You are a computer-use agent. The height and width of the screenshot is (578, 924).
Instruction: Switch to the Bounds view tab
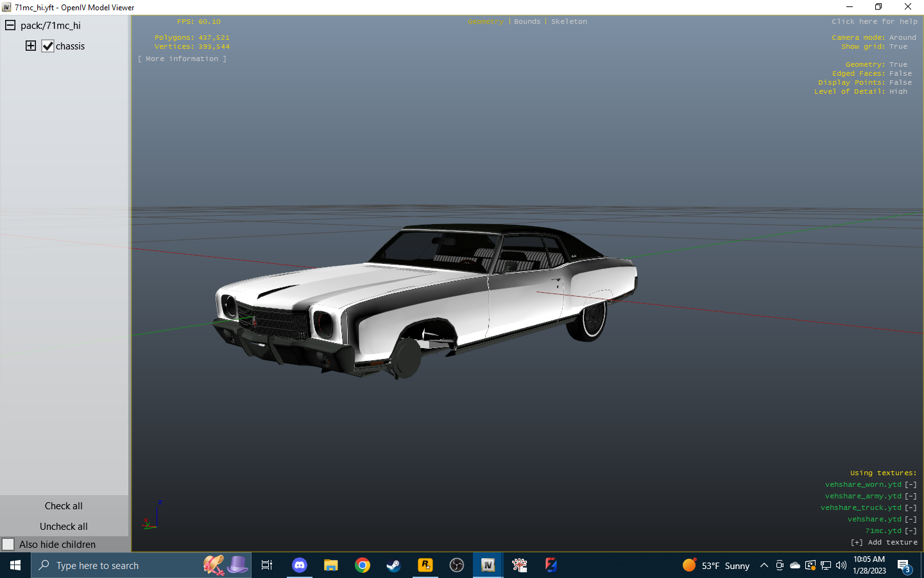(x=527, y=21)
